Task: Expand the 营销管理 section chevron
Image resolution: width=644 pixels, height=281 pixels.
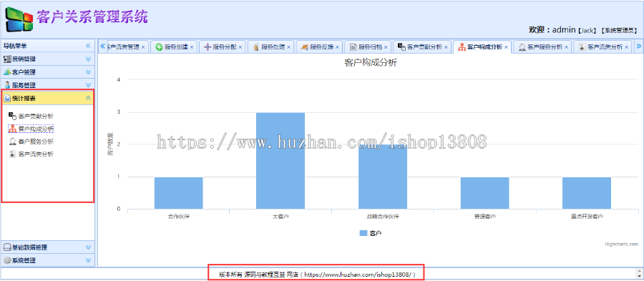Action: (x=88, y=59)
